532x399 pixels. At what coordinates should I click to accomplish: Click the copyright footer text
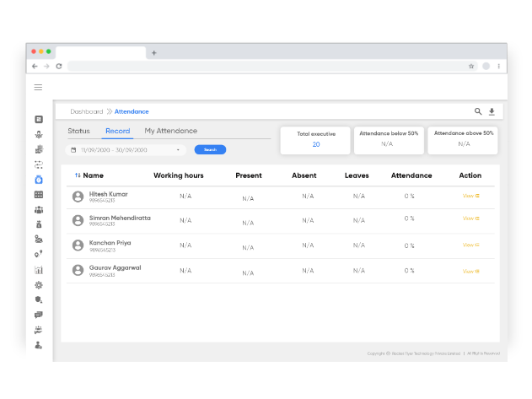point(433,353)
